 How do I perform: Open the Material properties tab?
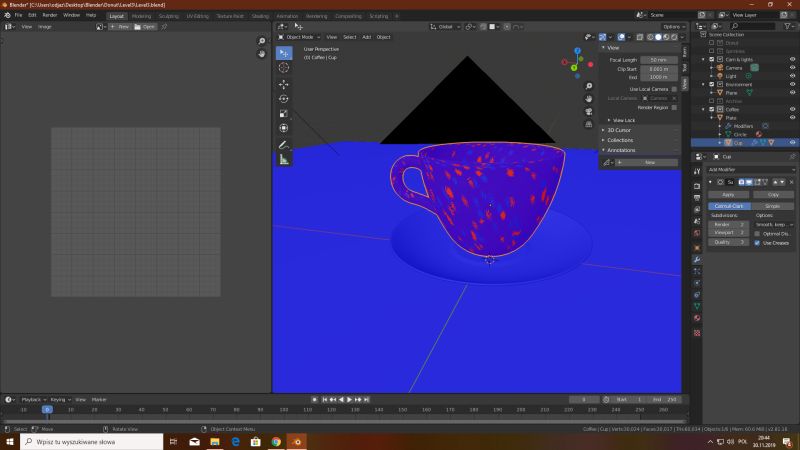697,318
